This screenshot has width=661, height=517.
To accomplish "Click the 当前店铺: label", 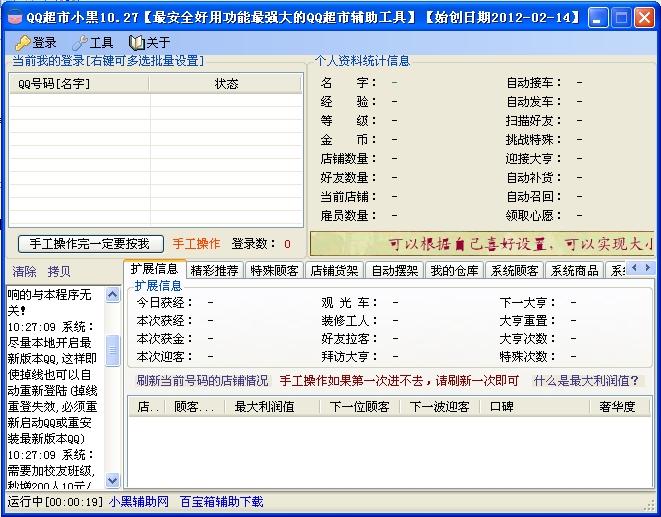I will 348,197.
